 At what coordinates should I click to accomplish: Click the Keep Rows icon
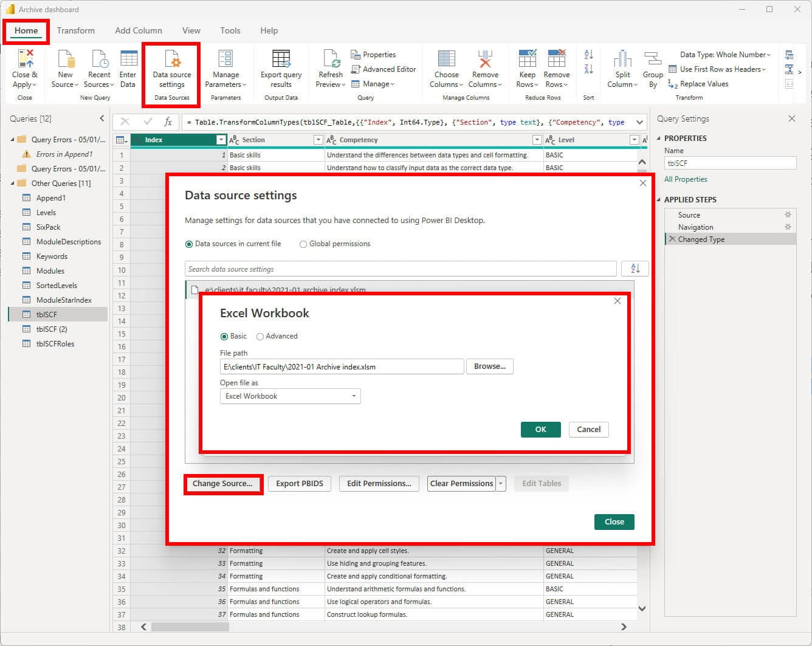tap(527, 59)
